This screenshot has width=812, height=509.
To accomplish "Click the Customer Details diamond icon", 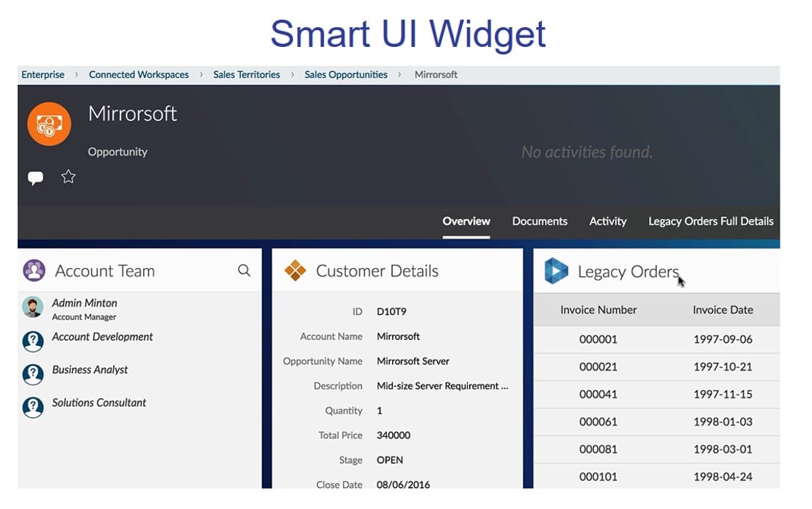I will [294, 271].
